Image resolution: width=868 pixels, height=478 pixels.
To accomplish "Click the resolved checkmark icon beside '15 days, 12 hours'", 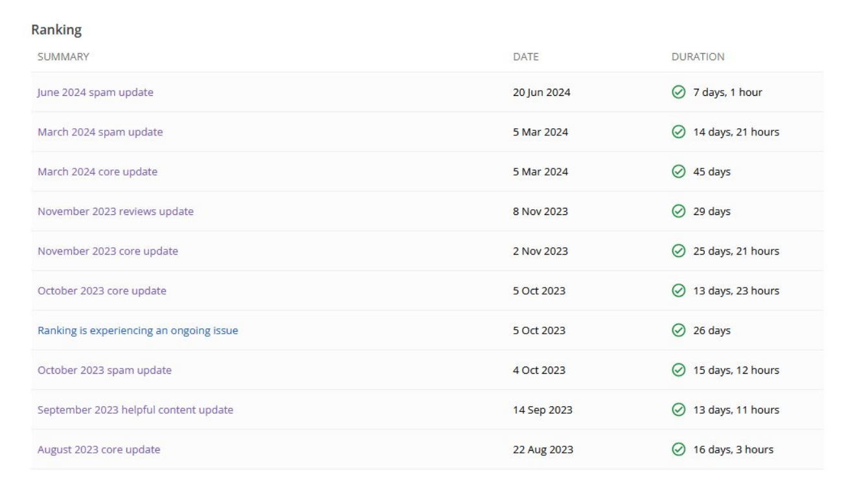I will point(679,370).
